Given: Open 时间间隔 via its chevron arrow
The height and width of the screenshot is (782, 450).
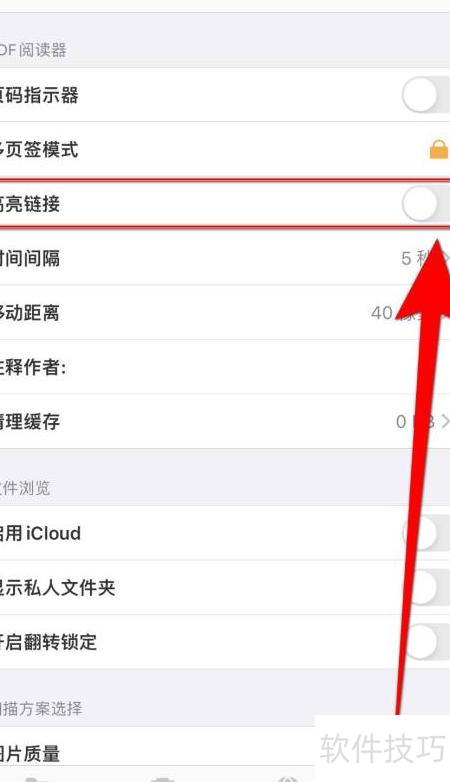Looking at the screenshot, I should 445,257.
